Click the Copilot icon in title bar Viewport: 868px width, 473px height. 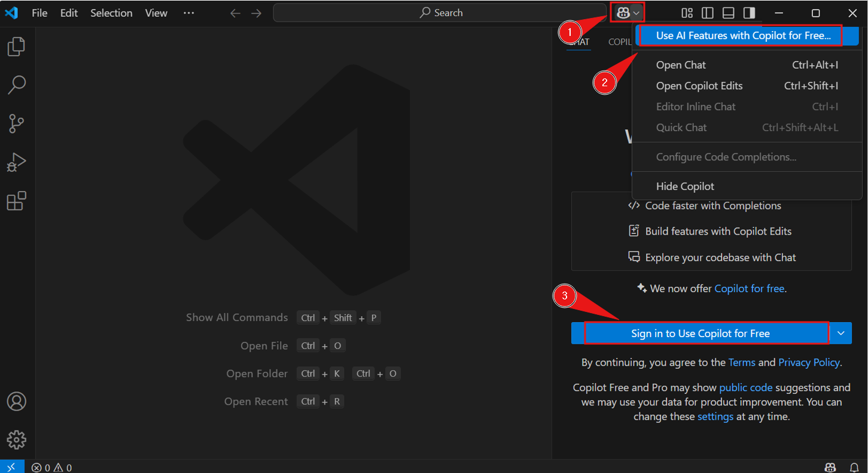(623, 13)
